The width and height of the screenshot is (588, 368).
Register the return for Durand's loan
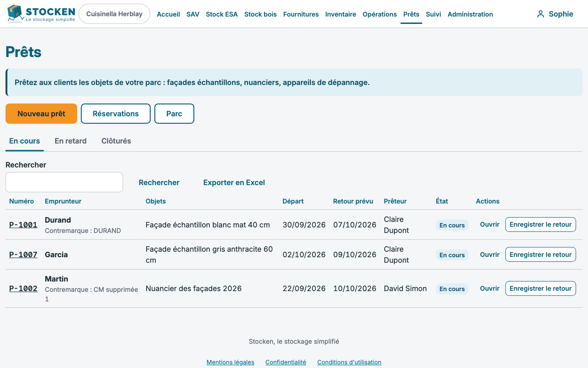click(x=541, y=224)
